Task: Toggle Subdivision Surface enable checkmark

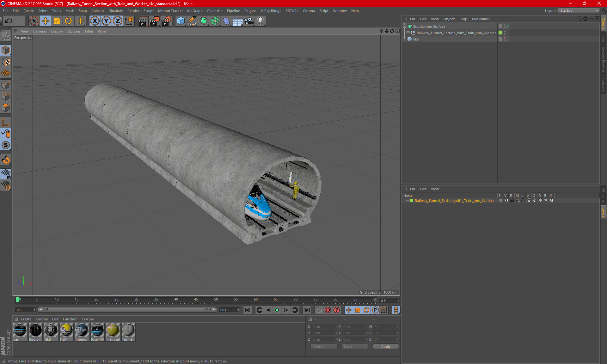Action: pos(507,27)
